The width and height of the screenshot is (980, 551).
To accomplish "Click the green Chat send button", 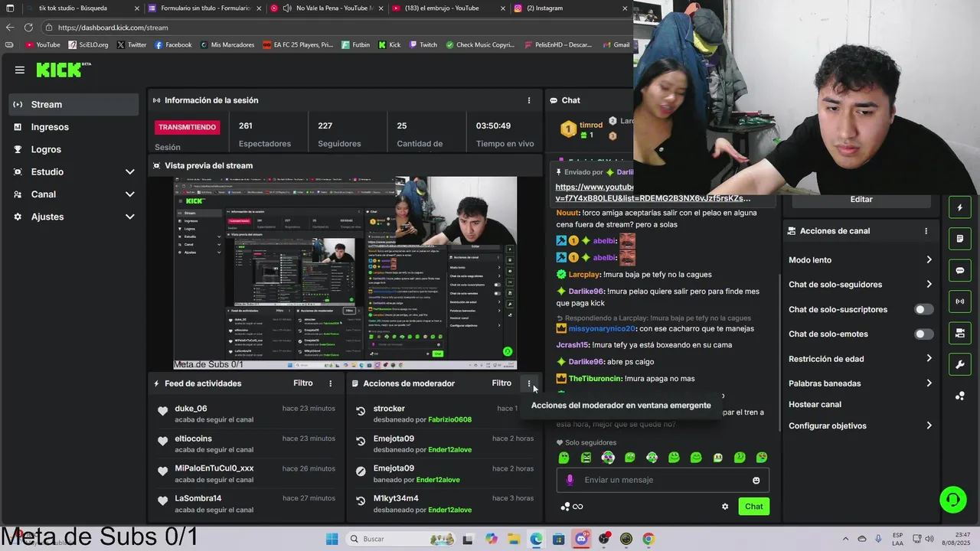I will coord(753,507).
